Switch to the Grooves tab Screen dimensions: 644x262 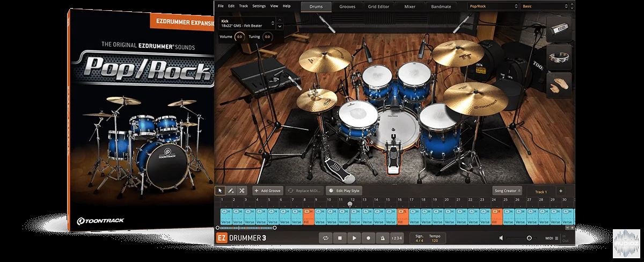348,7
